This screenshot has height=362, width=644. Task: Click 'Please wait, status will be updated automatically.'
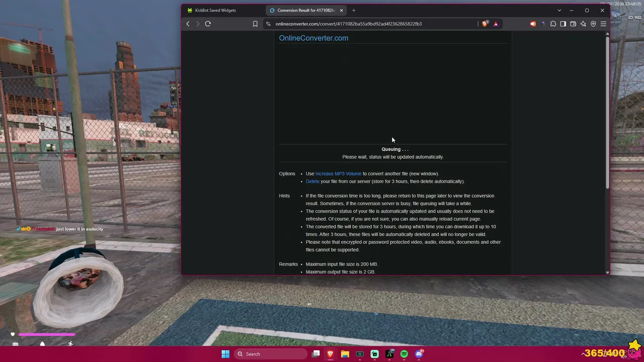393,157
